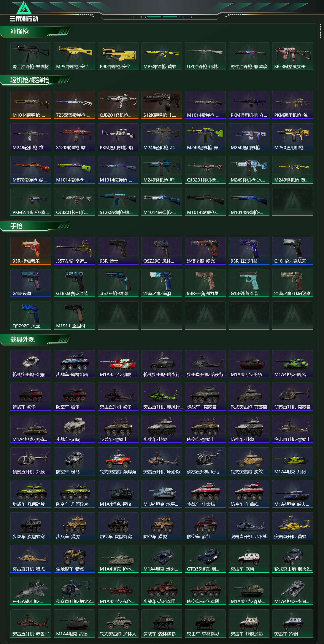Select the 勇士冲锋枪-坚固材 skin item
Screen dimensions: 324x644
point(31,56)
